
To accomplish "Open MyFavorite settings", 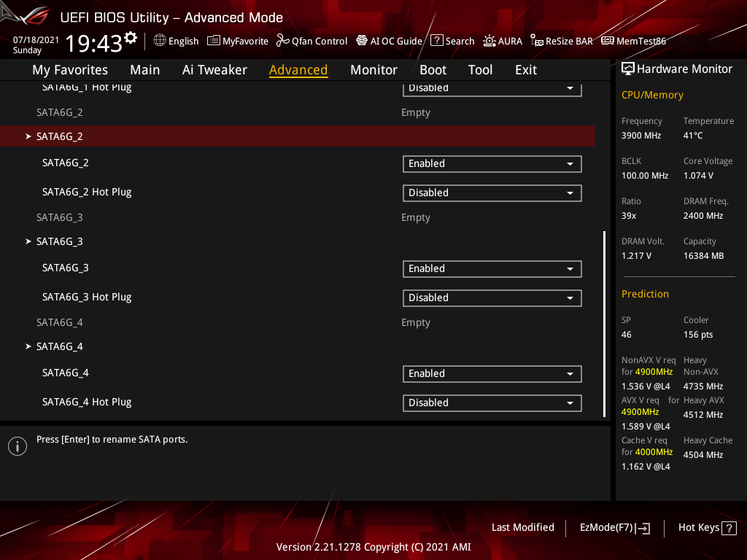I will pyautogui.click(x=238, y=41).
